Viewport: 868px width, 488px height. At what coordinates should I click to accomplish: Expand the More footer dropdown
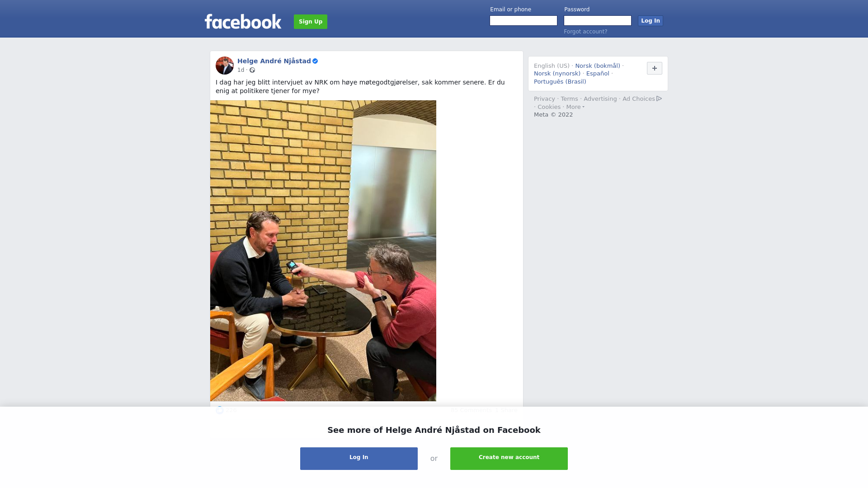coord(575,107)
